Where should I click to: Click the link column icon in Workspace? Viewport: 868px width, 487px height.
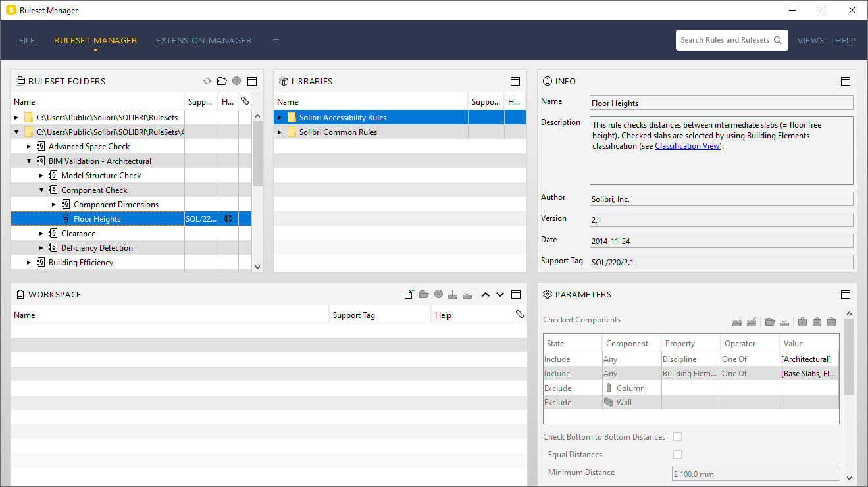pyautogui.click(x=519, y=315)
